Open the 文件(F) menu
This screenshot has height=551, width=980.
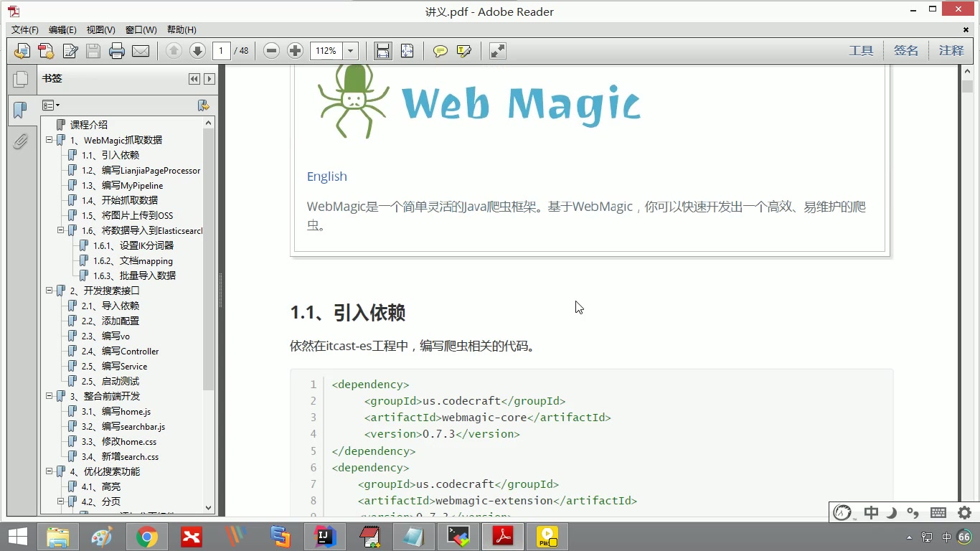25,30
